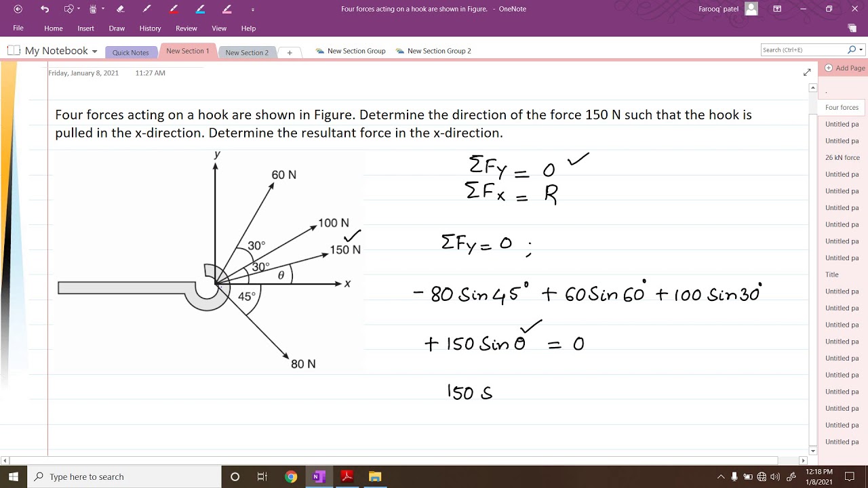Open the search scope dropdown arrow
The width and height of the screenshot is (868, 488).
pos(861,49)
